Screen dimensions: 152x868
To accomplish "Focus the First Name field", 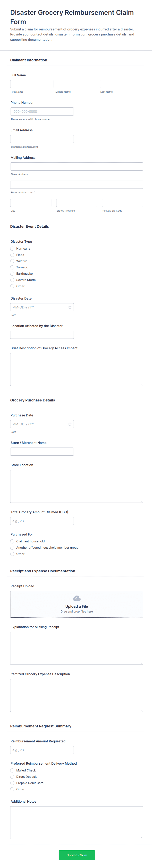I will (32, 84).
